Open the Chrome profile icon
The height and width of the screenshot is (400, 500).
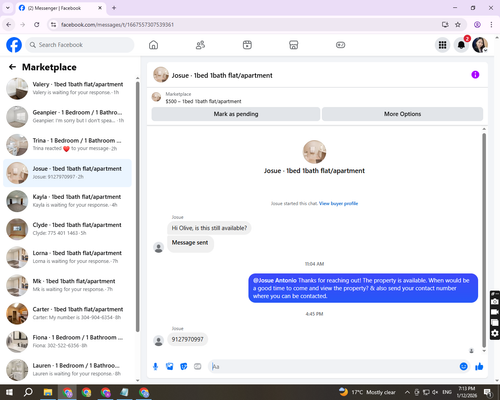tap(477, 24)
